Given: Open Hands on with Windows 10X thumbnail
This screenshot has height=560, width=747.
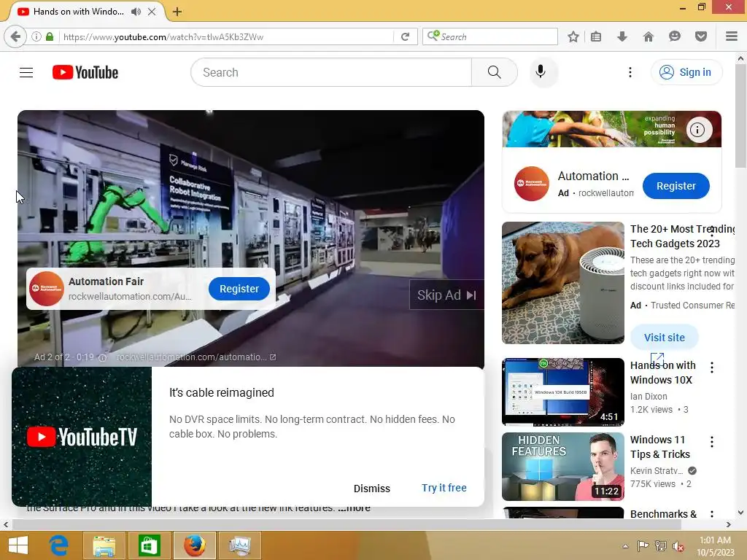Looking at the screenshot, I should [x=562, y=392].
